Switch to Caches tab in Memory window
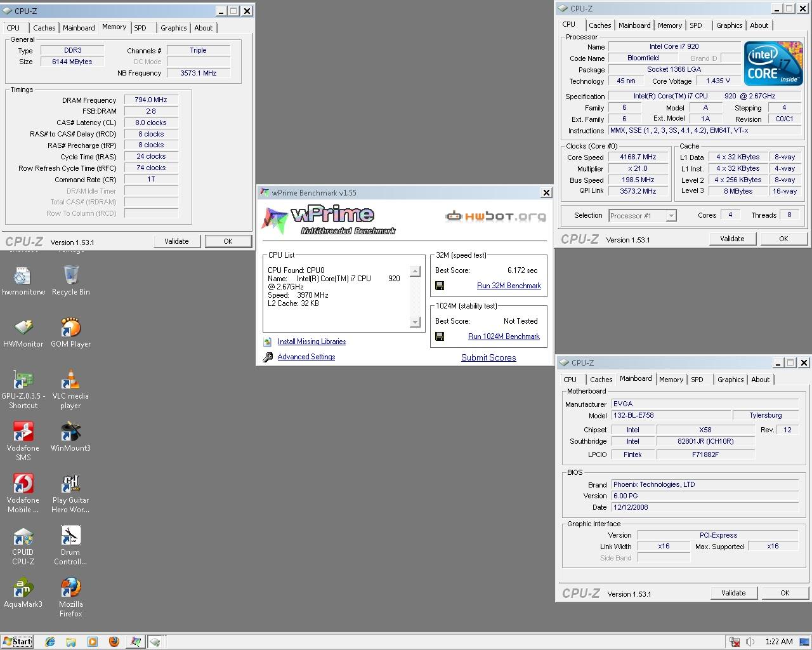The height and width of the screenshot is (650, 812). (44, 28)
